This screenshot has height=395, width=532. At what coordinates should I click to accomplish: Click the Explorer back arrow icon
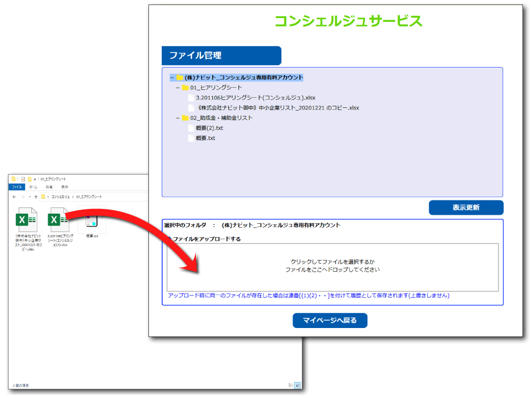[x=14, y=197]
